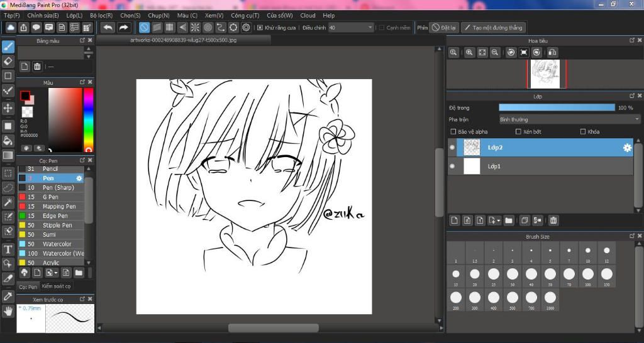
Task: Toggle the Cạnh mềm checkbox
Action: (x=382, y=28)
